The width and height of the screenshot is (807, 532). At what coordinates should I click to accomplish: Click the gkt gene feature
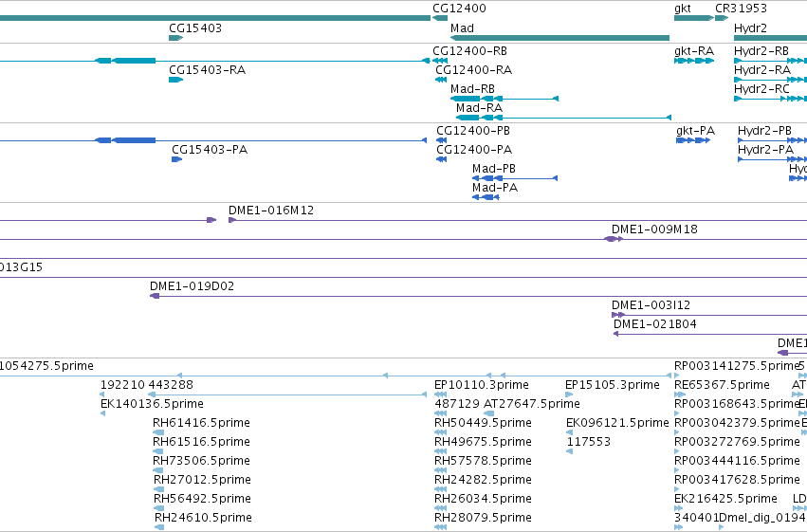(694, 18)
